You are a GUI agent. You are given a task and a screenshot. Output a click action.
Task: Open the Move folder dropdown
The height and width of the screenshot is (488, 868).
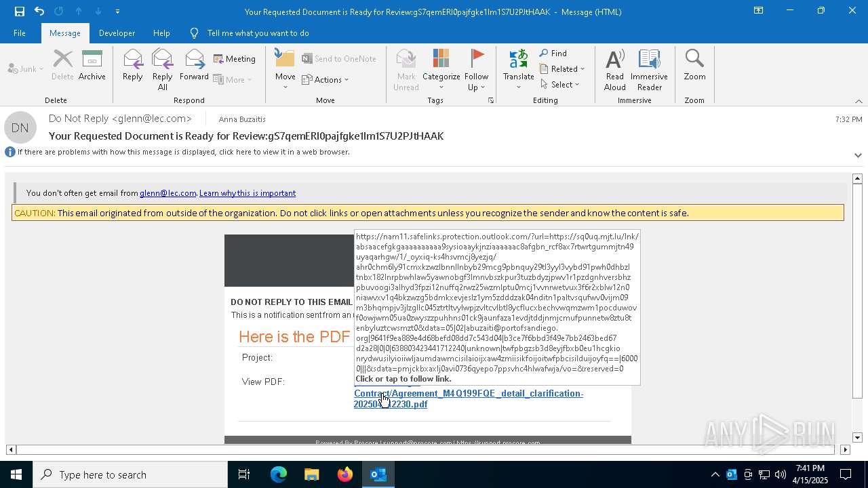click(x=285, y=70)
